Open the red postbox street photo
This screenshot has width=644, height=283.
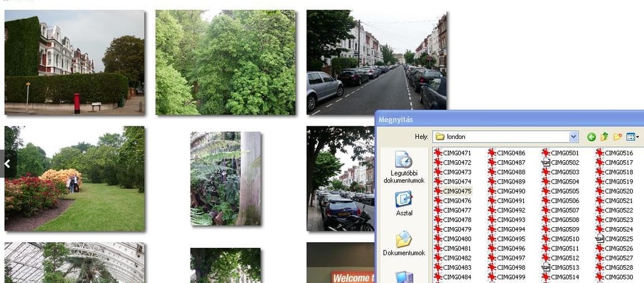(74, 62)
